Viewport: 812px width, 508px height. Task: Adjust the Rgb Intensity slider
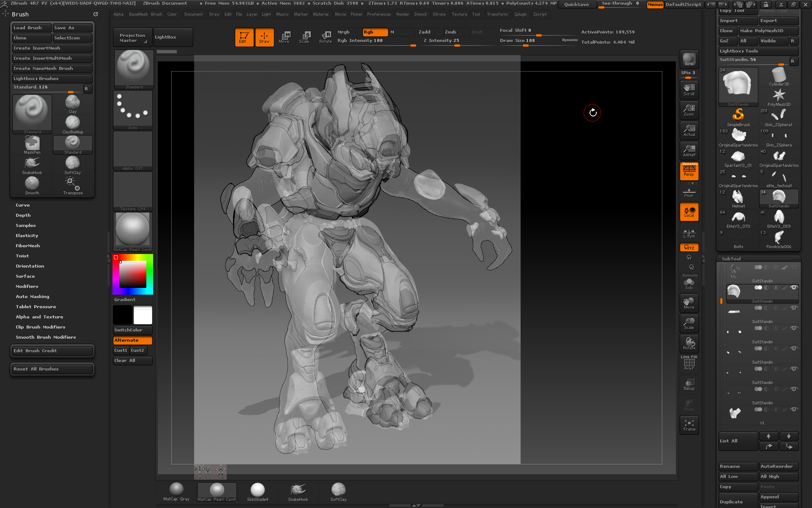[x=376, y=41]
